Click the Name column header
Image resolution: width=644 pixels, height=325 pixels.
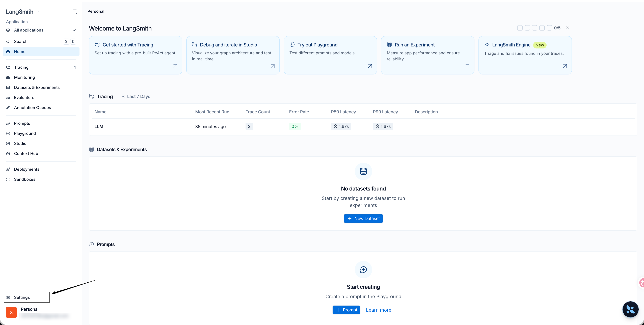click(100, 112)
